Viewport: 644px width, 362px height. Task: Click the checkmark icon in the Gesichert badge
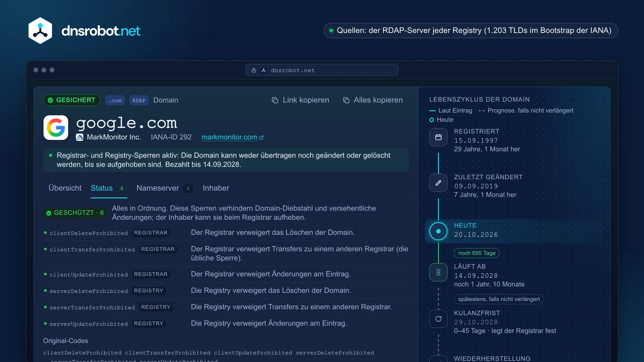(x=50, y=100)
